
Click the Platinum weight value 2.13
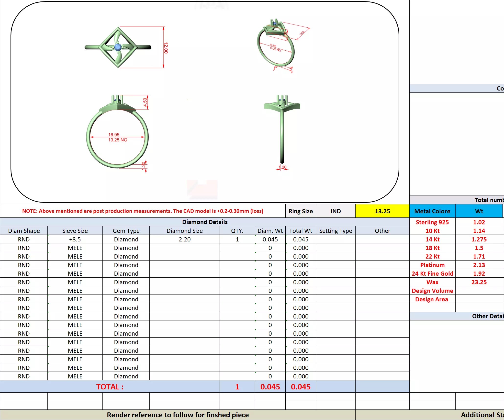pos(479,265)
